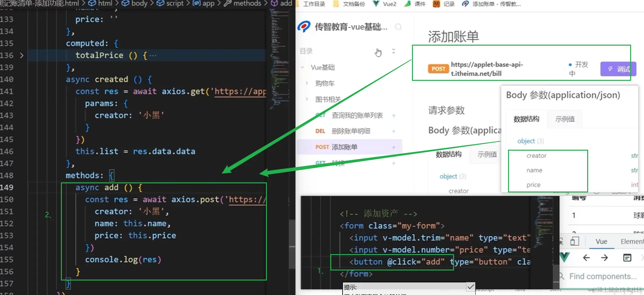Viewport: 644px width, 295px height.
Task: Click the creator field in the Body popup
Action: click(x=536, y=156)
